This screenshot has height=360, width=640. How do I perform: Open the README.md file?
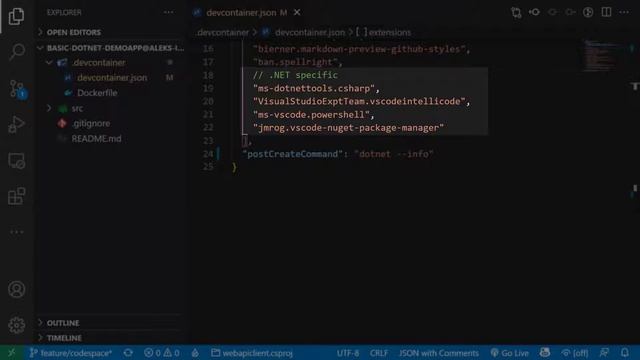(96, 139)
